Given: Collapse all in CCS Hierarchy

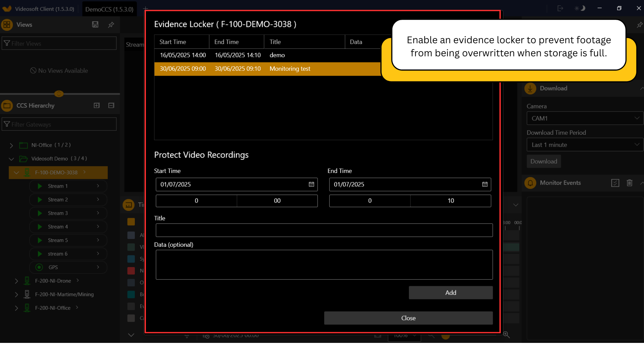Looking at the screenshot, I should [111, 106].
